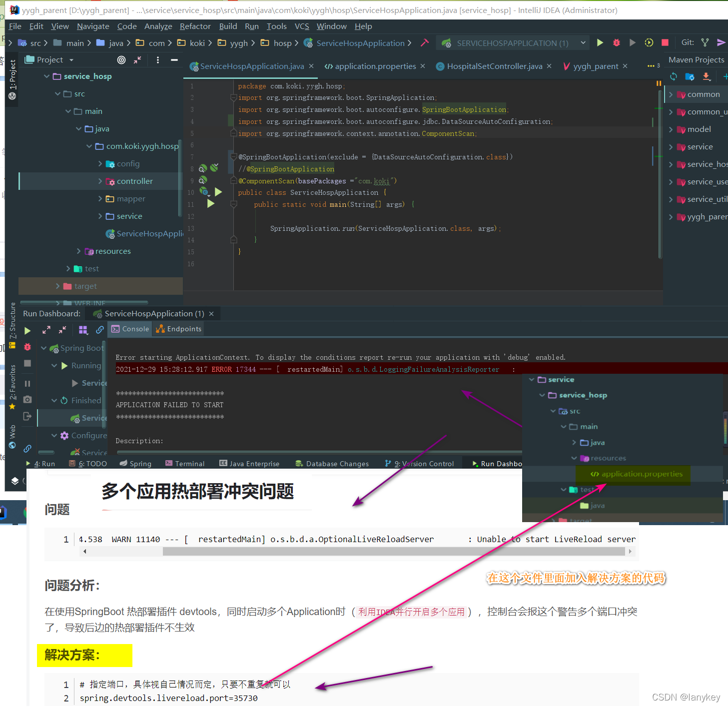Expand the controller package

100,181
